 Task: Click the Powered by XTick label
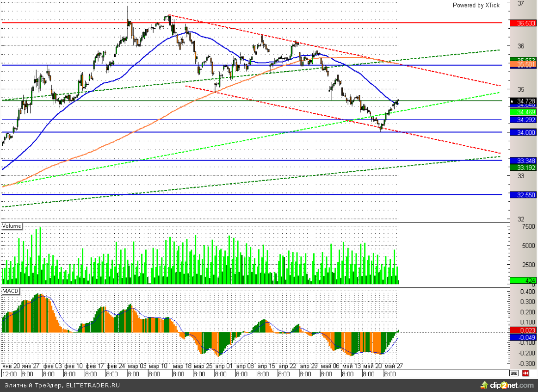(476, 5)
